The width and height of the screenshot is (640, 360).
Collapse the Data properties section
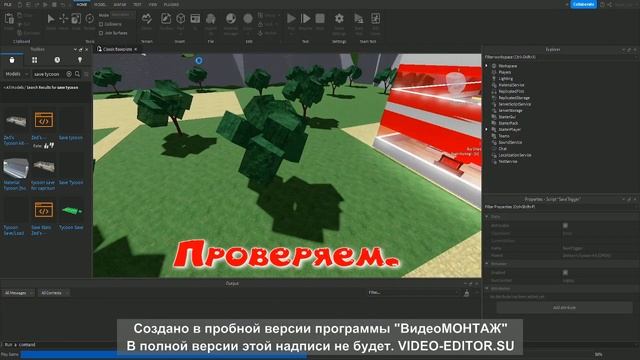click(487, 217)
